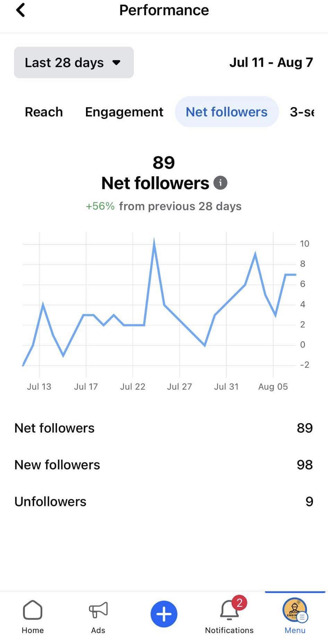Switch to the Reach tab

(44, 112)
